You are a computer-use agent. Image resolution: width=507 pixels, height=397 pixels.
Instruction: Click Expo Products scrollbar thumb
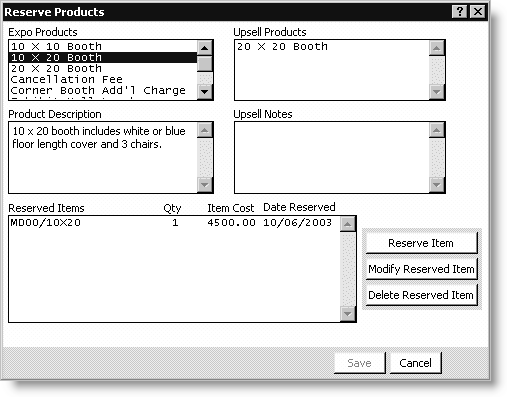pos(205,64)
